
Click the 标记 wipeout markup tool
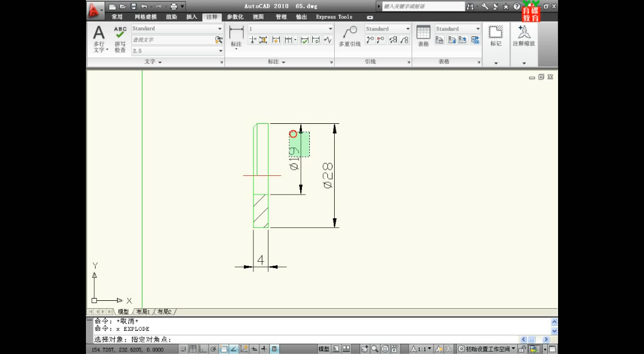496,36
